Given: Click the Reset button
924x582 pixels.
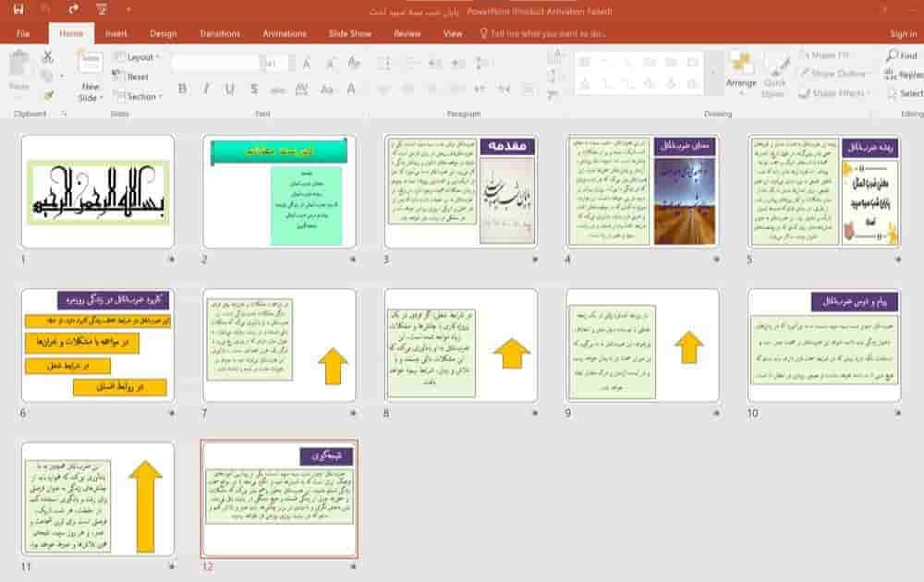Looking at the screenshot, I should tap(131, 77).
